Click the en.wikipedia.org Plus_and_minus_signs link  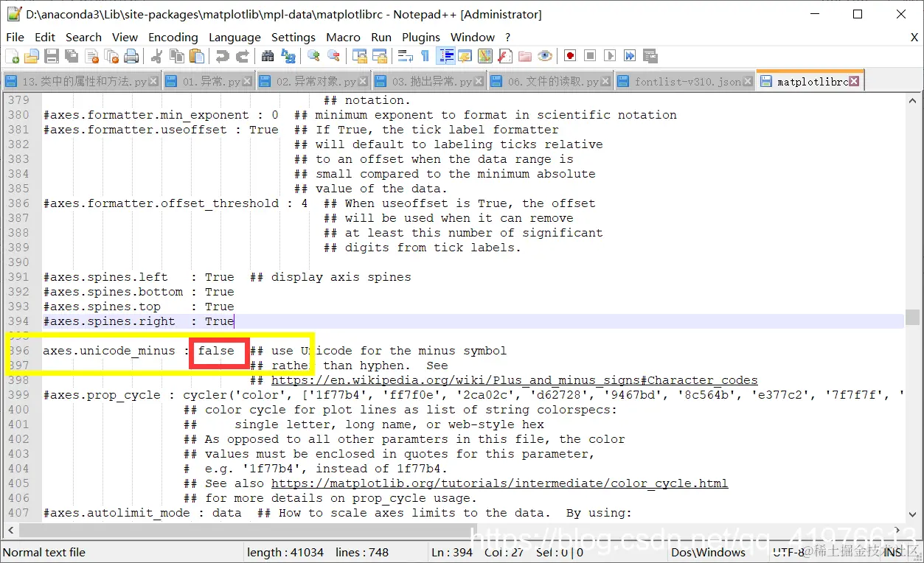pos(515,380)
